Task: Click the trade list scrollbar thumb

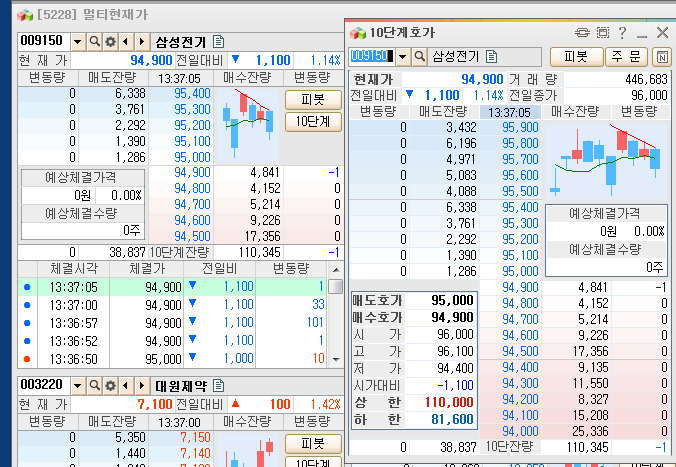Action: pos(335,286)
